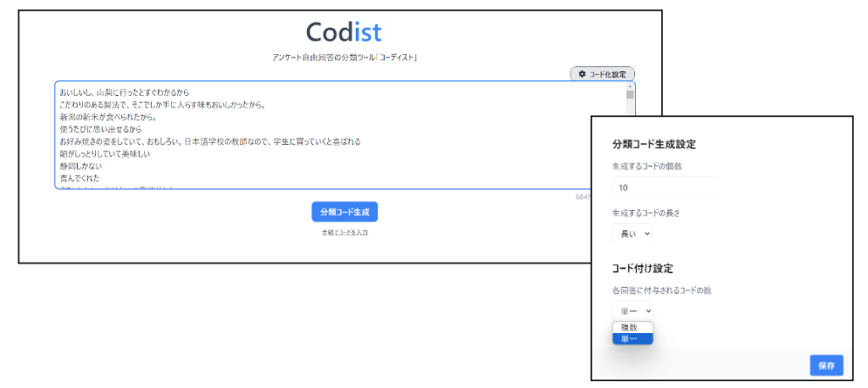
Task: Open the 生成するコードの長さ dropdown
Action: point(632,234)
